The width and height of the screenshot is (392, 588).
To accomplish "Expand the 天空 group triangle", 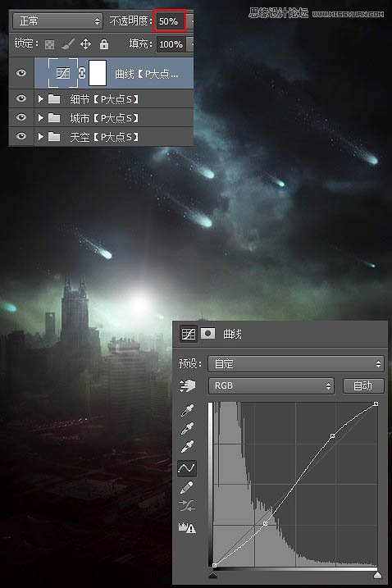I will pyautogui.click(x=40, y=136).
